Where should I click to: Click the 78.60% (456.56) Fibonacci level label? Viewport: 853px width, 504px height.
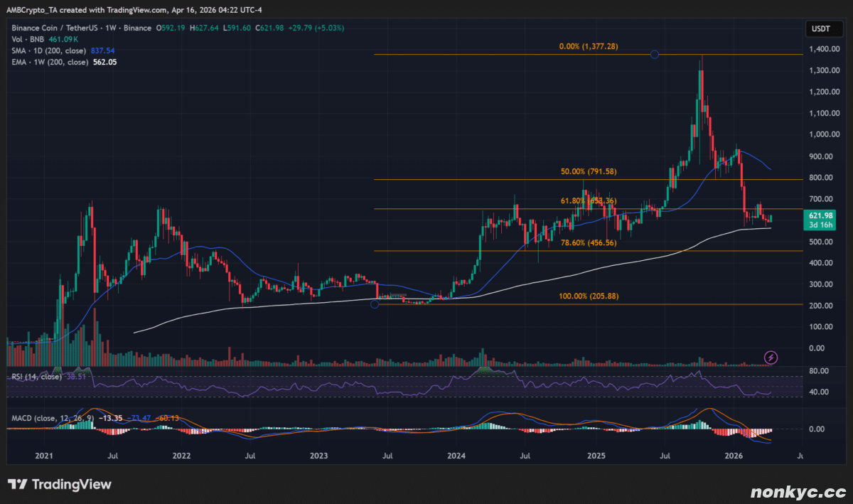[587, 242]
